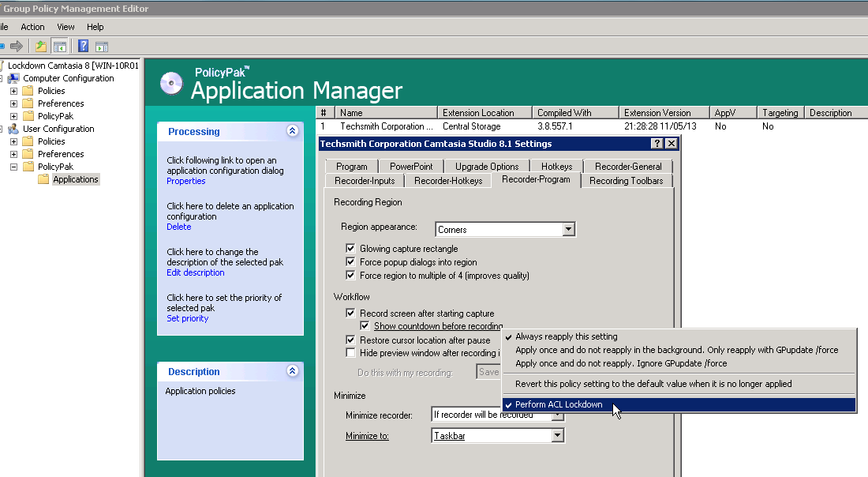The width and height of the screenshot is (868, 477).
Task: Click the up one level folder icon
Action: click(41, 47)
